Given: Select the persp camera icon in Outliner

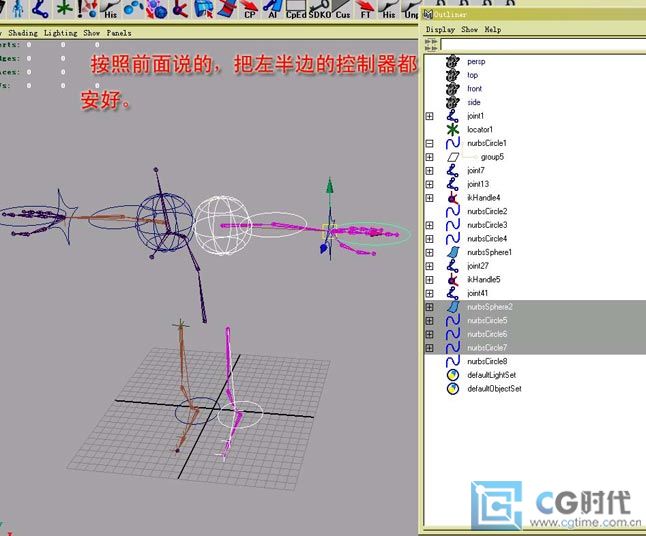Looking at the screenshot, I should [452, 62].
